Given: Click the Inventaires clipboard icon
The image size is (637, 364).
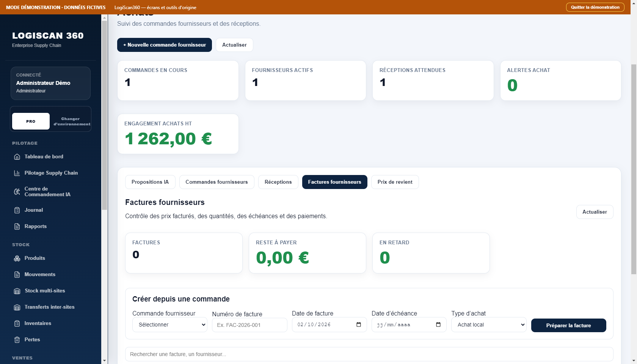Looking at the screenshot, I should click(17, 323).
